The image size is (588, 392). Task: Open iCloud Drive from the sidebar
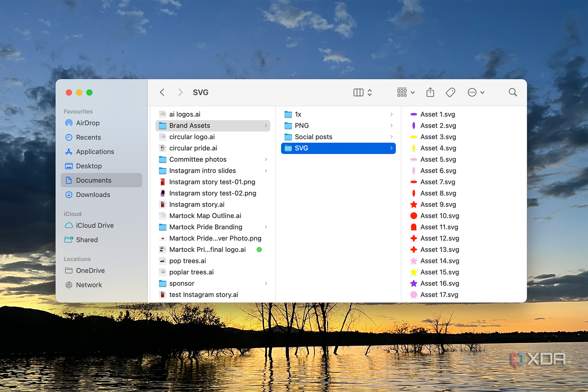tap(94, 225)
